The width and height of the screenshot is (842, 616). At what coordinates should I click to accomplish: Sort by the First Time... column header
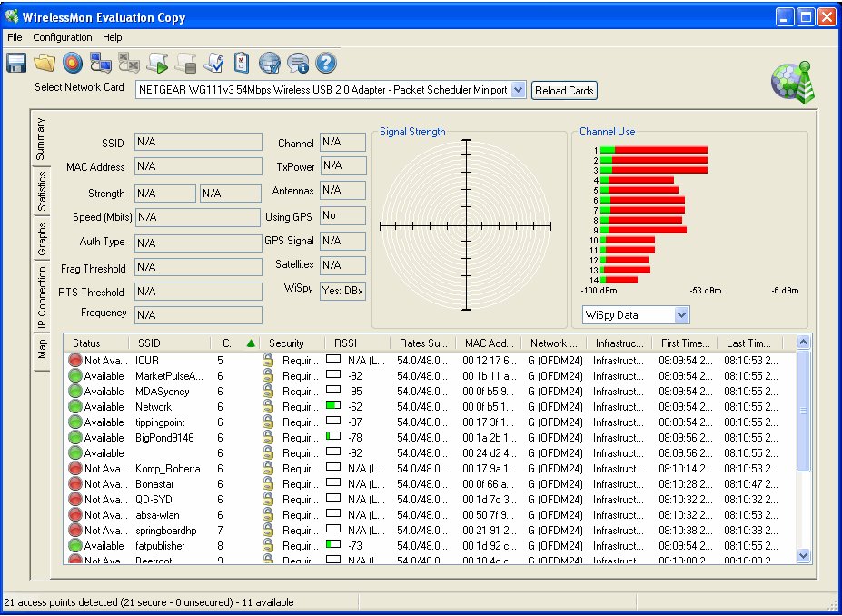click(x=685, y=343)
